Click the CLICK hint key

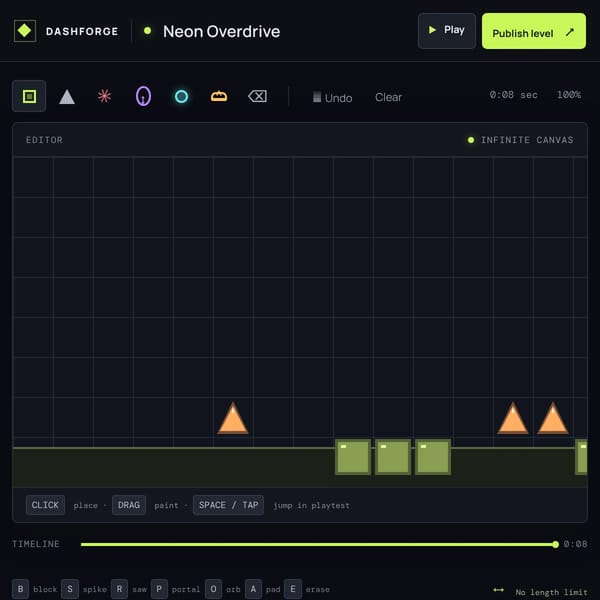[x=46, y=505]
